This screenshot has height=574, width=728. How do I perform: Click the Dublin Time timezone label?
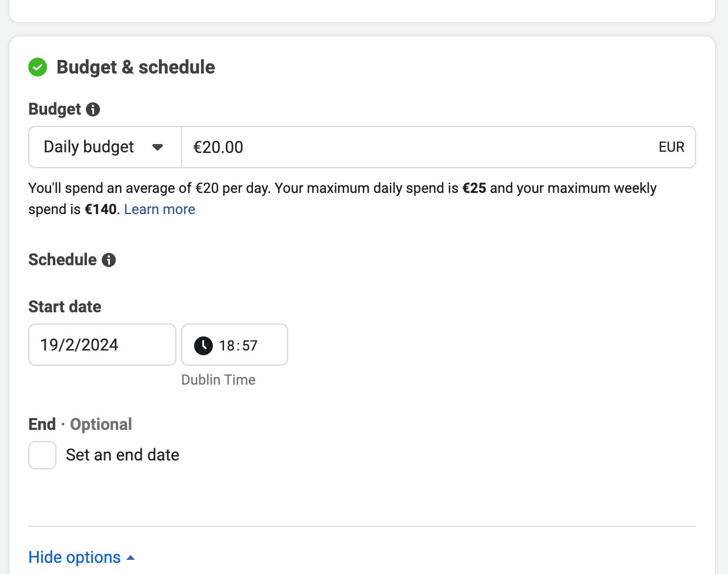click(218, 380)
